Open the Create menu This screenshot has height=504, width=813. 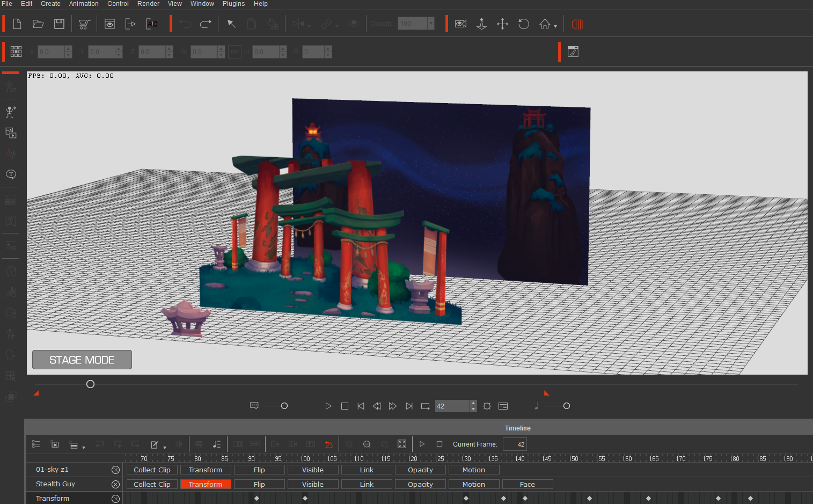50,4
